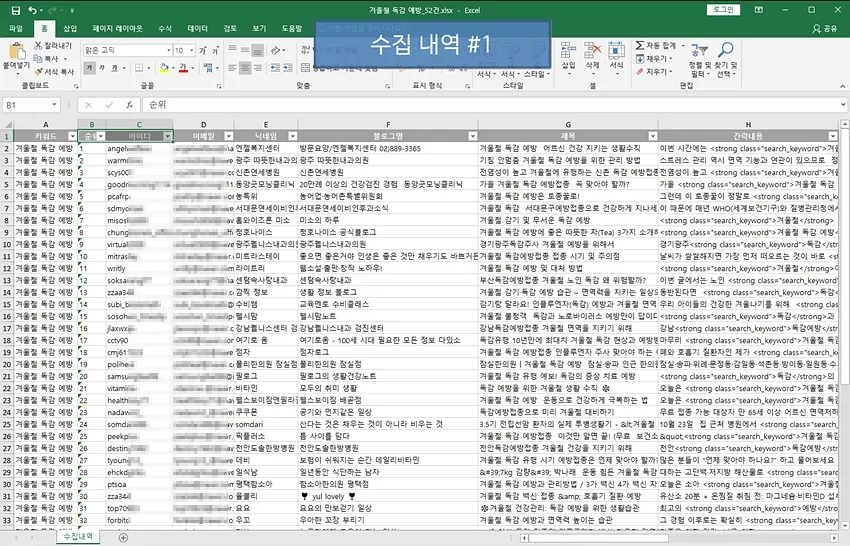Image resolution: width=850 pixels, height=546 pixels.
Task: Open filter dropdown on the 닉네임 column header
Action: click(293, 136)
